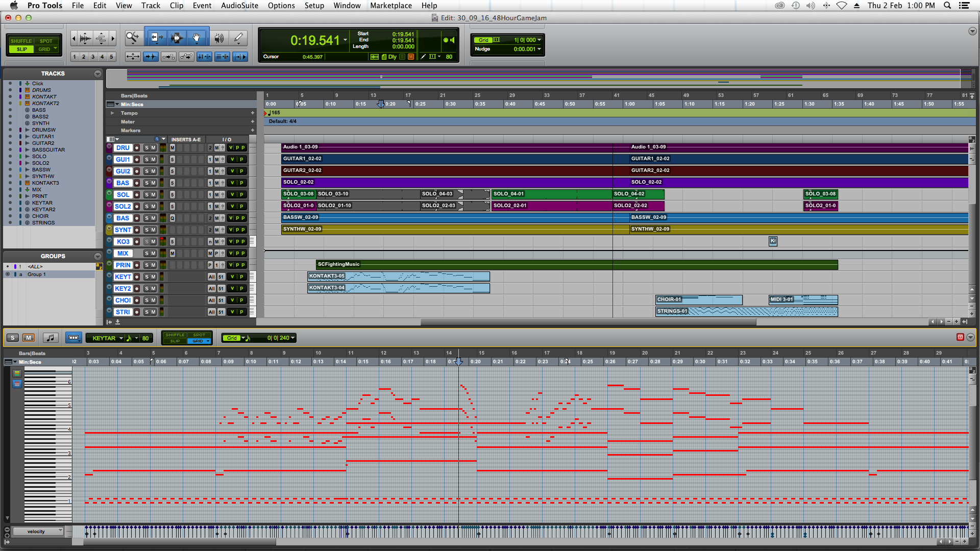Click the SOL2 track color strip
This screenshot has height=551, width=980.
point(109,206)
